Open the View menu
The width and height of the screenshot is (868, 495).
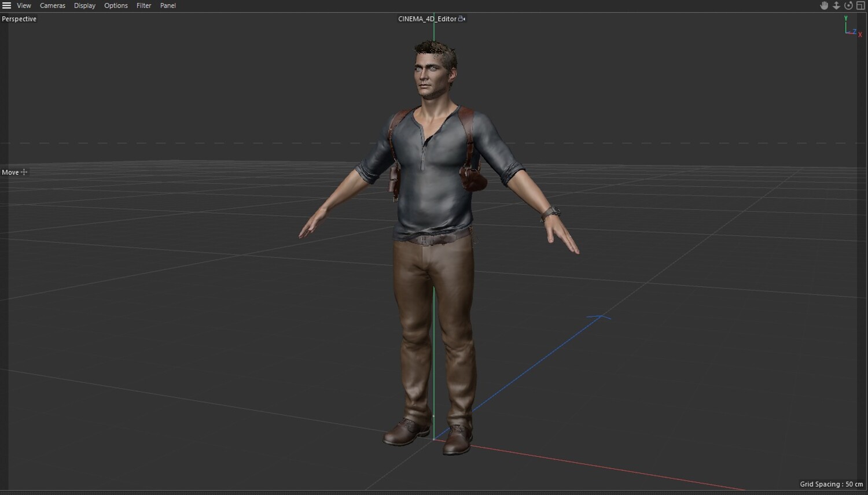[x=24, y=6]
